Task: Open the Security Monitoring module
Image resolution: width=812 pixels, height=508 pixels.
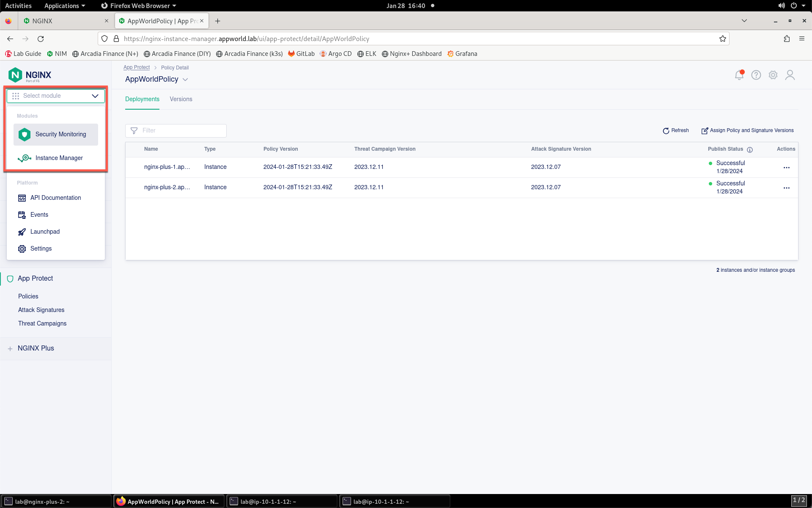Action: coord(56,134)
